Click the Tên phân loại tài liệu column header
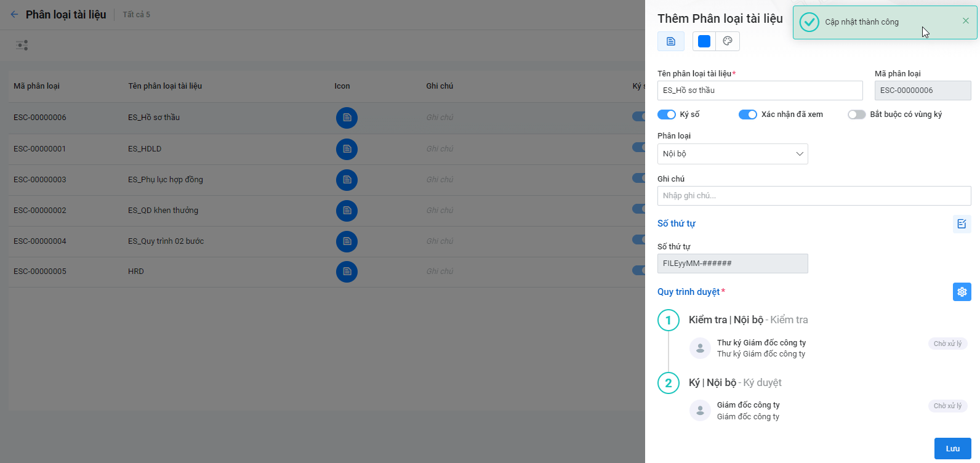Image resolution: width=980 pixels, height=463 pixels. point(165,86)
